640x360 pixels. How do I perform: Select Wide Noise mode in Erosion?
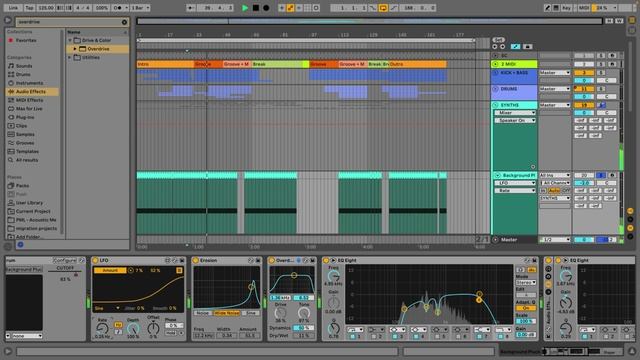227,313
